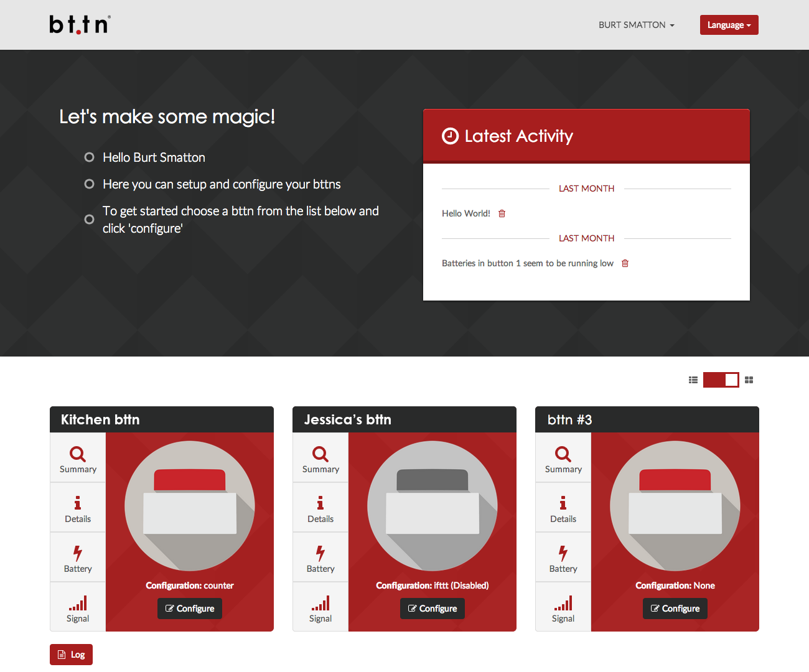
Task: View Battery status of Jessica's bttn
Action: [320, 558]
